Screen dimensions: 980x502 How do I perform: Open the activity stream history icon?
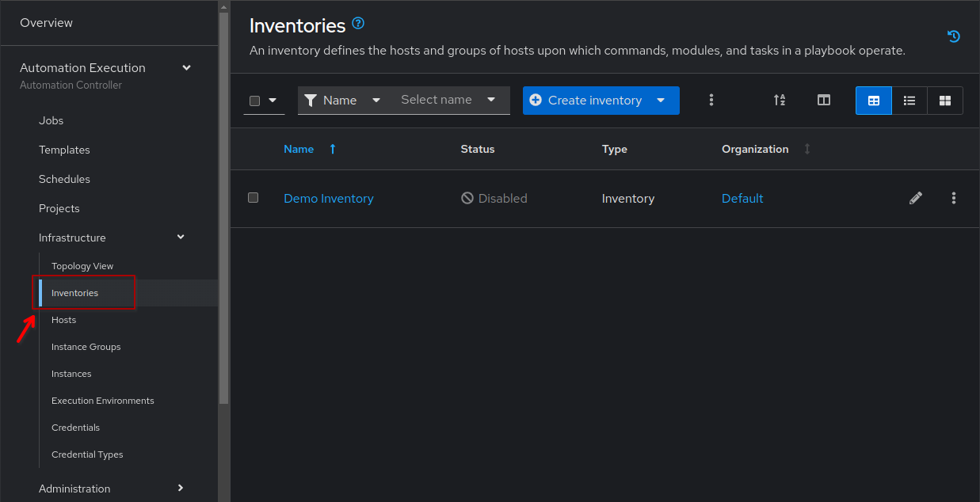[x=954, y=36]
